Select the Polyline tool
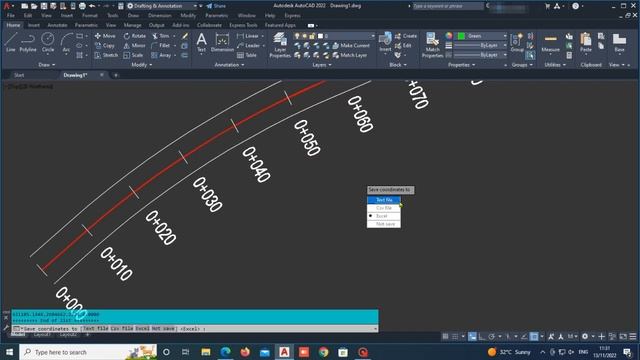Screen dimensions: 640x360 [x=28, y=42]
